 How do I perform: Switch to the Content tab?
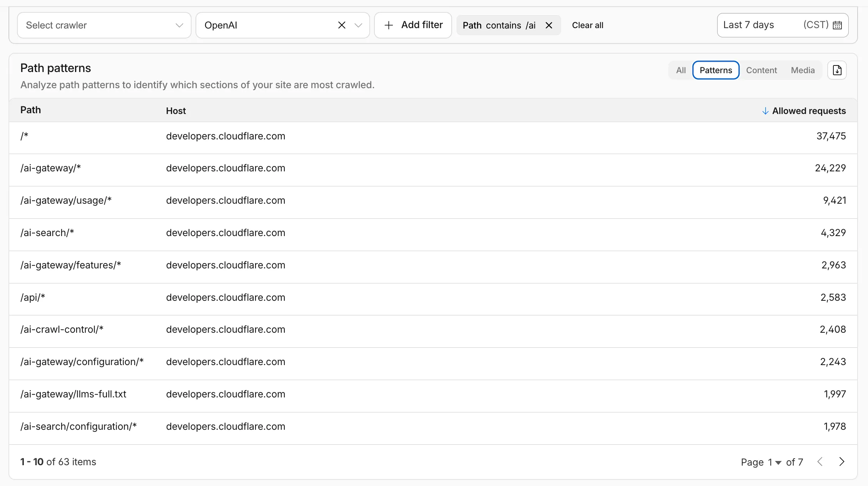pos(761,70)
